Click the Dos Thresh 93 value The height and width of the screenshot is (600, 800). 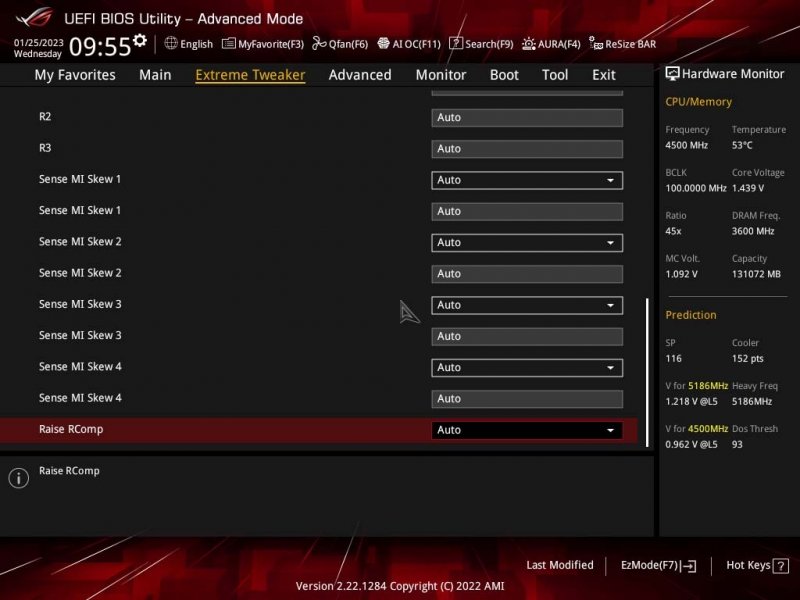coord(737,444)
